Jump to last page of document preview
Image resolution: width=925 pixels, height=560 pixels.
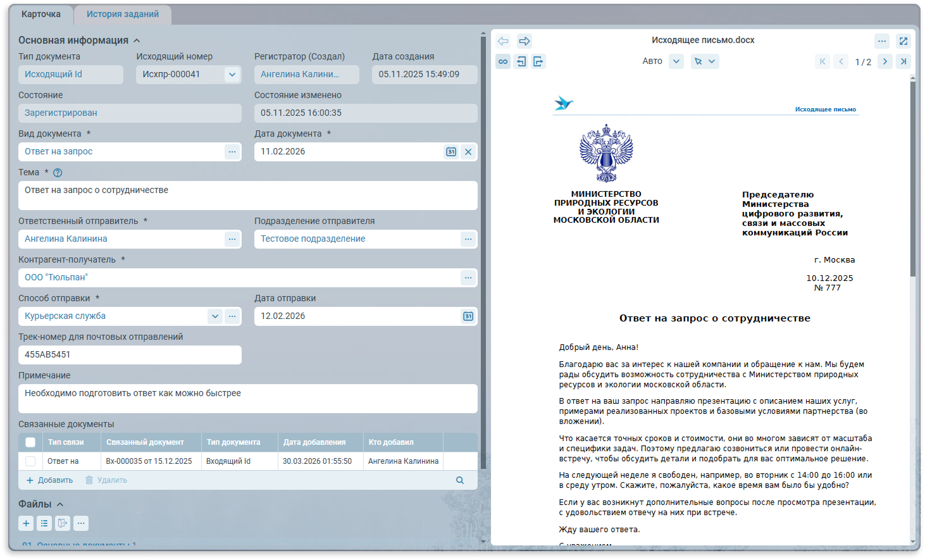tap(903, 61)
